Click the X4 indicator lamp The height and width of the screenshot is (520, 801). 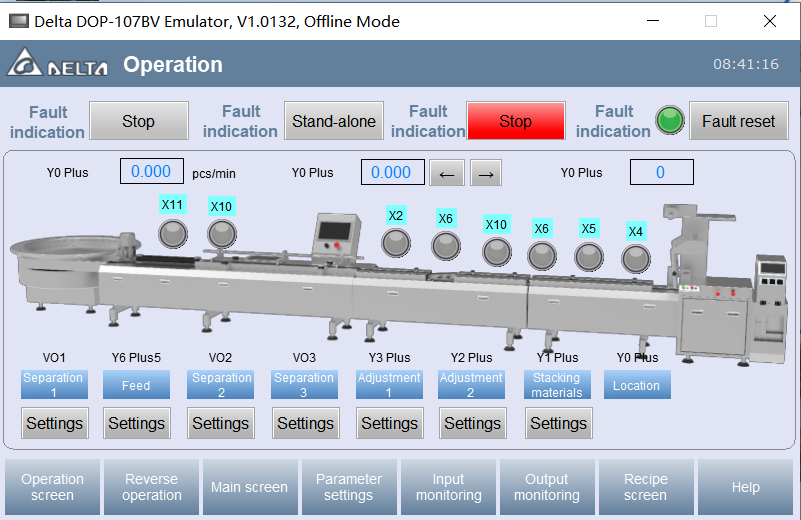[x=636, y=258]
